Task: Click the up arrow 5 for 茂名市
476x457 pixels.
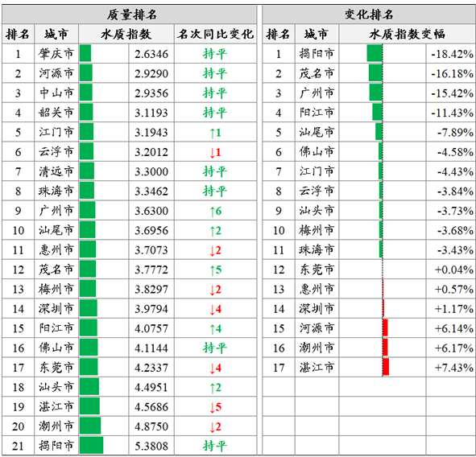Action: [216, 270]
